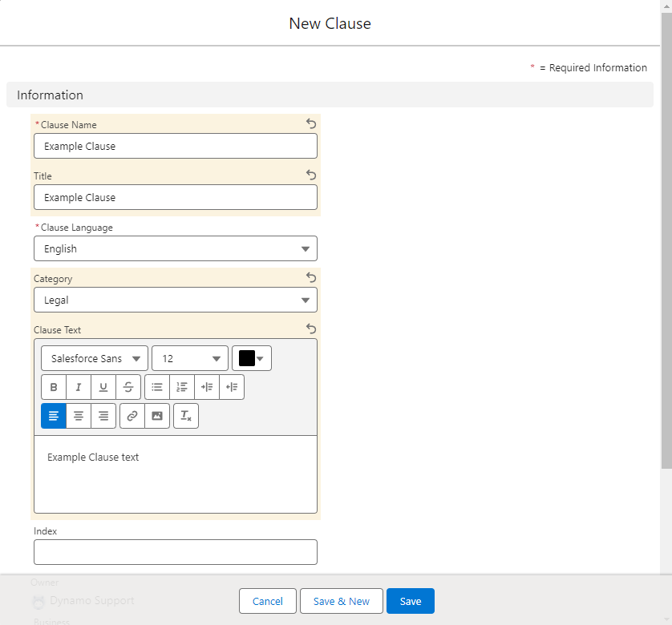Expand the Category dropdown showing Legal
Viewport: 672px width, 625px height.
[176, 300]
